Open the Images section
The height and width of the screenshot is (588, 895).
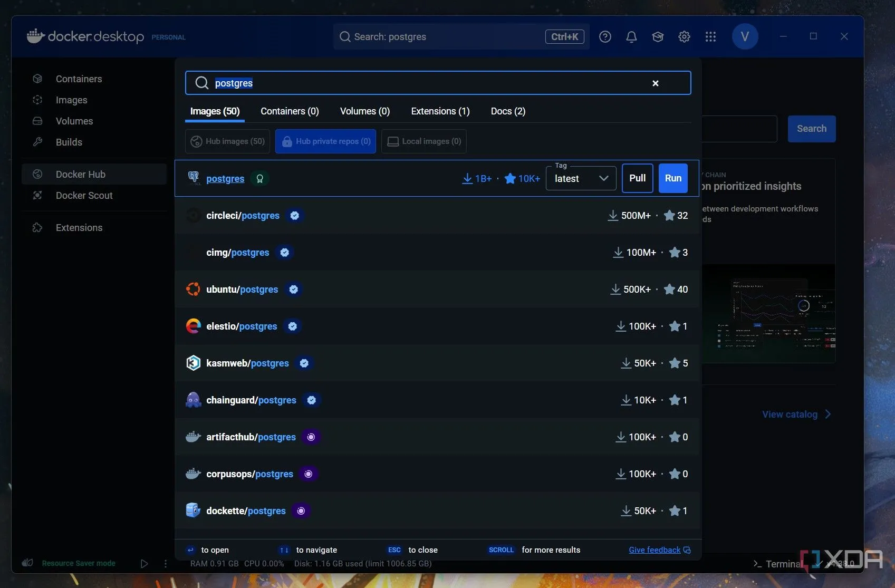click(71, 100)
